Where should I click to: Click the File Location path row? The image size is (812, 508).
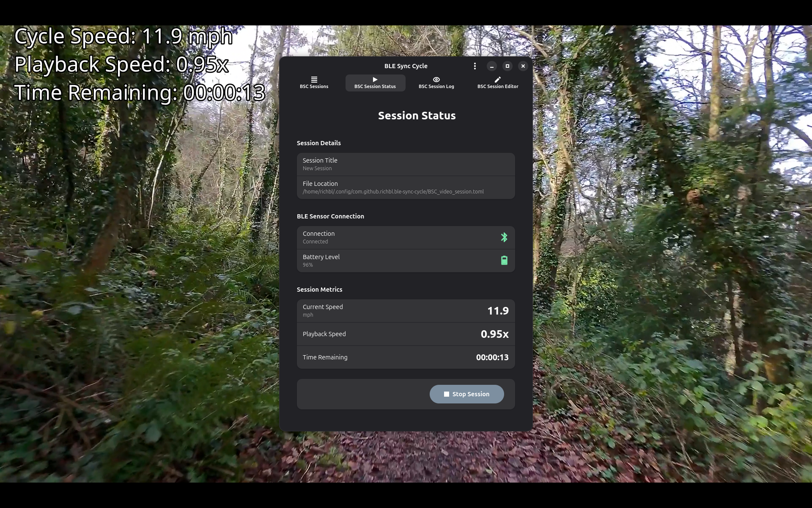click(405, 188)
